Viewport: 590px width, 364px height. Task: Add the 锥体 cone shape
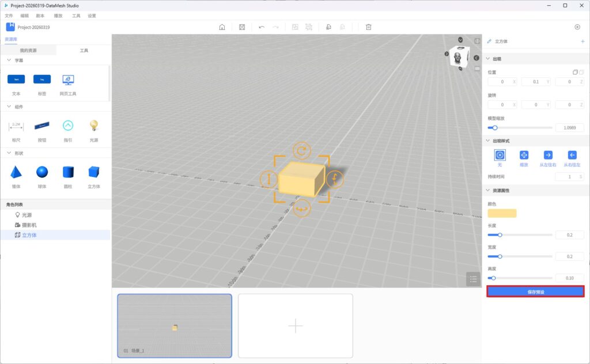click(x=16, y=172)
